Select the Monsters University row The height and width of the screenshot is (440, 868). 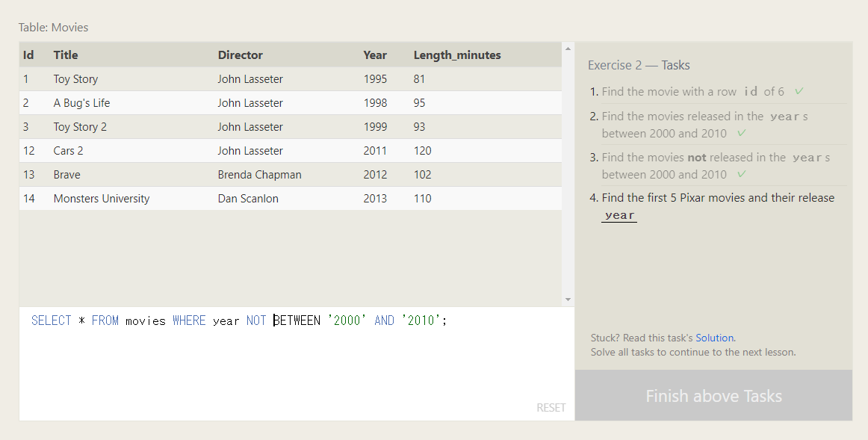(291, 199)
